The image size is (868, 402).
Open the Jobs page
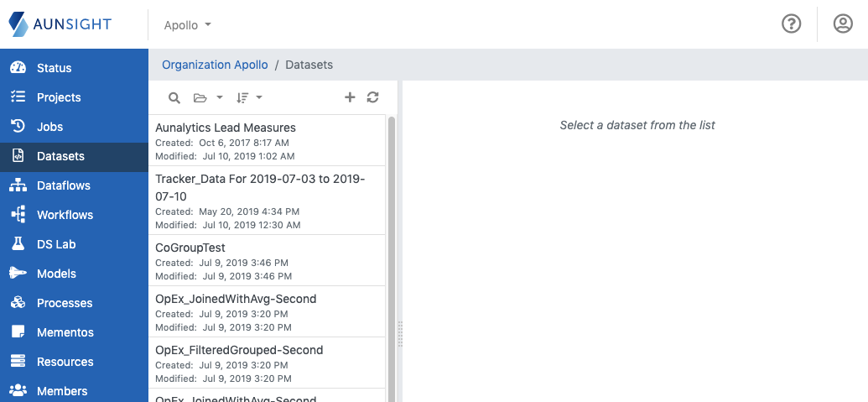[x=49, y=127]
